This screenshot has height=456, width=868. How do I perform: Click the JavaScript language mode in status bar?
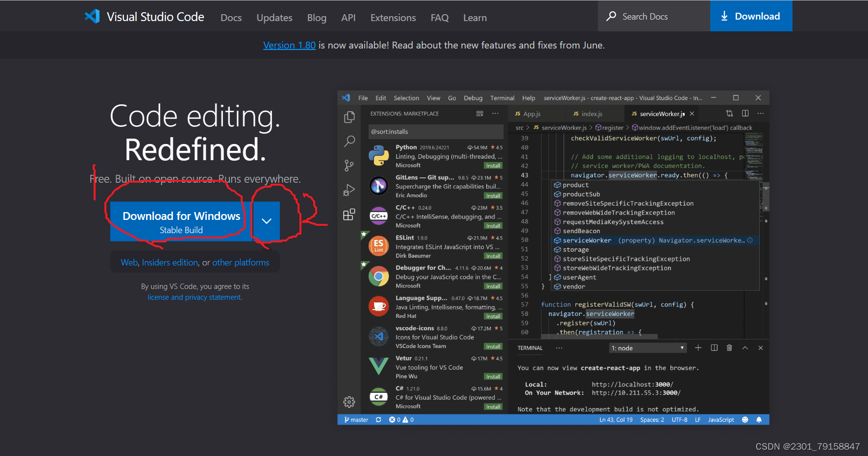(721, 420)
